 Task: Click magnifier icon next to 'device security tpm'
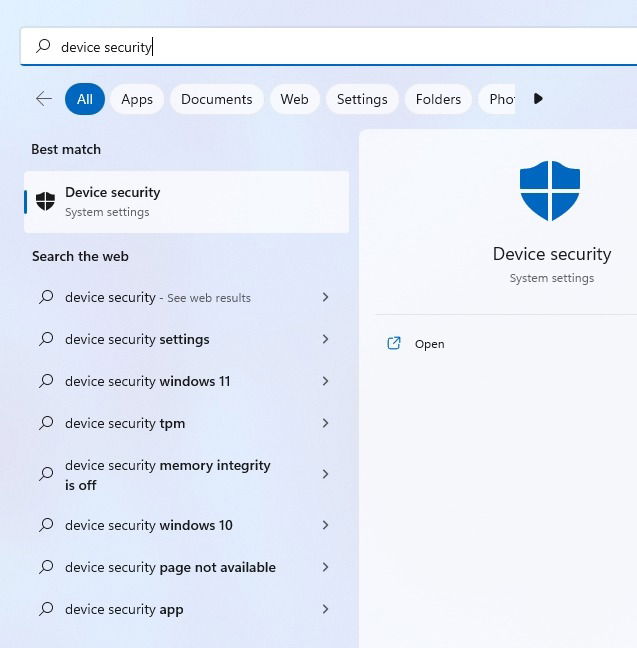point(46,423)
